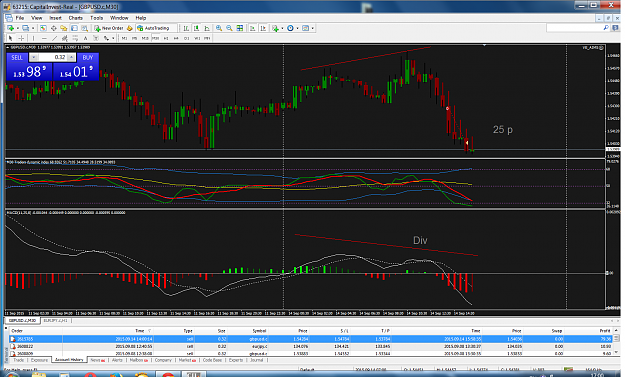This screenshot has height=377, width=625.
Task: Toggle the chart auto scroll button
Action: (252, 28)
